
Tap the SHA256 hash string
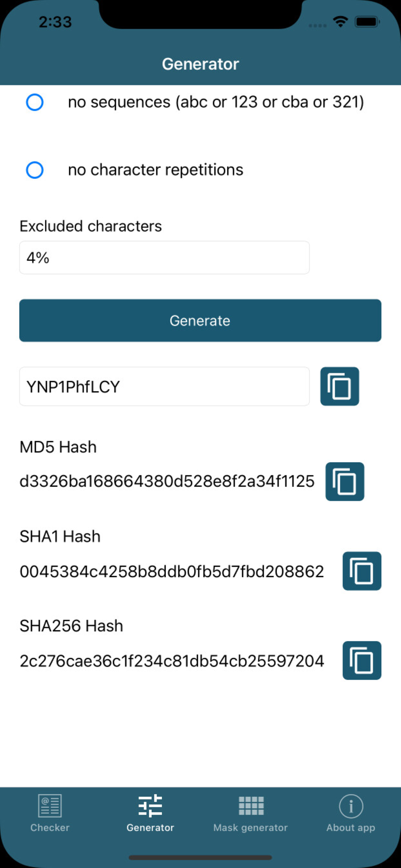point(172,661)
